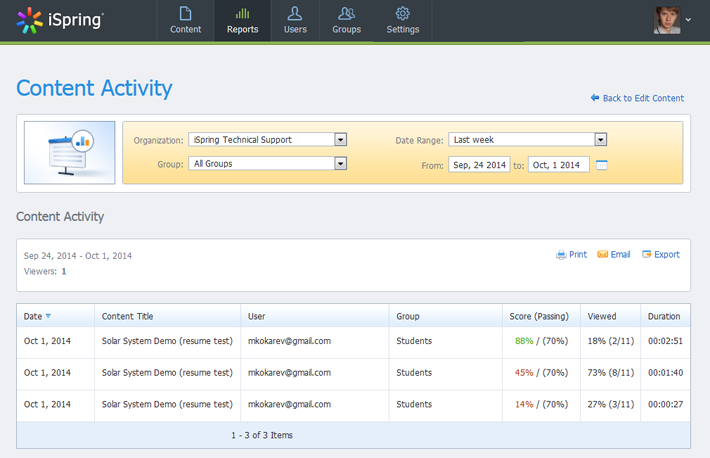Click the Group column header
This screenshot has width=710, height=458.
coord(446,316)
